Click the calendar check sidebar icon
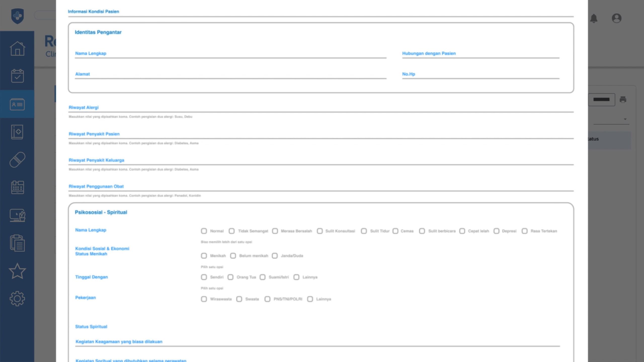Image resolution: width=644 pixels, height=362 pixels. click(x=17, y=76)
